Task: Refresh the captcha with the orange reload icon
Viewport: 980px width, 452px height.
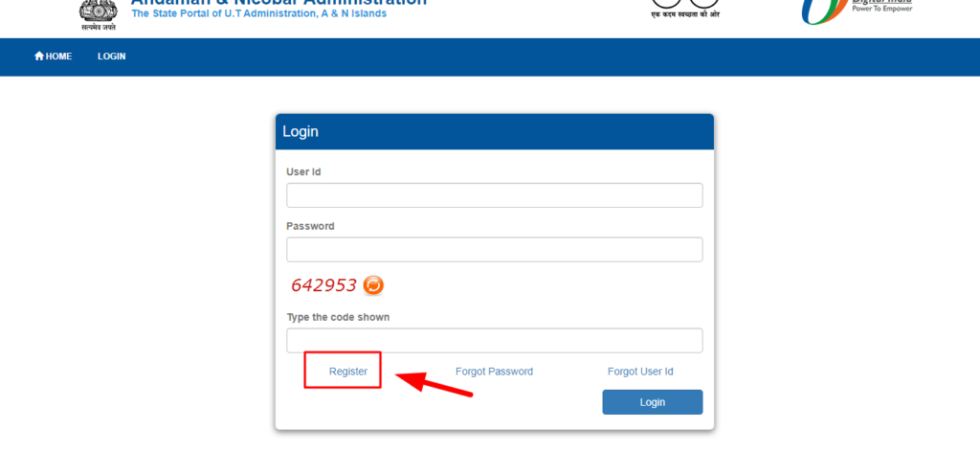Action: 373,285
